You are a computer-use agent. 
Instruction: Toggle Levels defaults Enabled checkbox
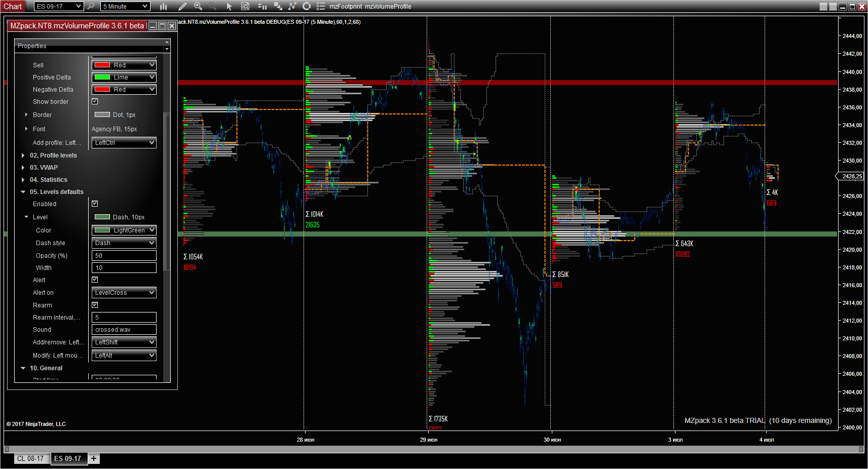point(95,204)
